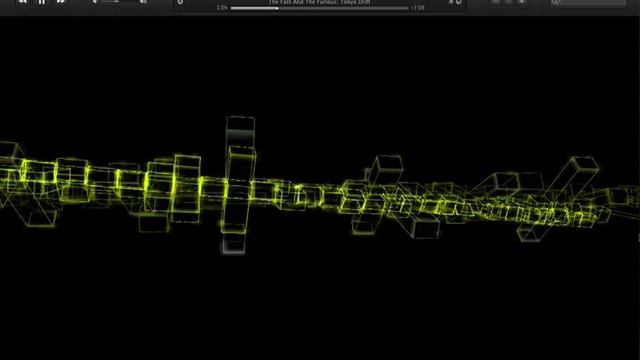Viewport: 640px width, 360px height.
Task: Adjust the volume slider
Action: 118,2
